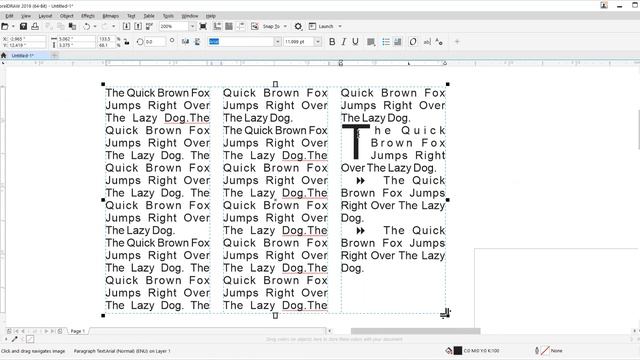Viewport: 640px width, 360px height.
Task: Toggle the Snap off icon
Action: click(255, 27)
